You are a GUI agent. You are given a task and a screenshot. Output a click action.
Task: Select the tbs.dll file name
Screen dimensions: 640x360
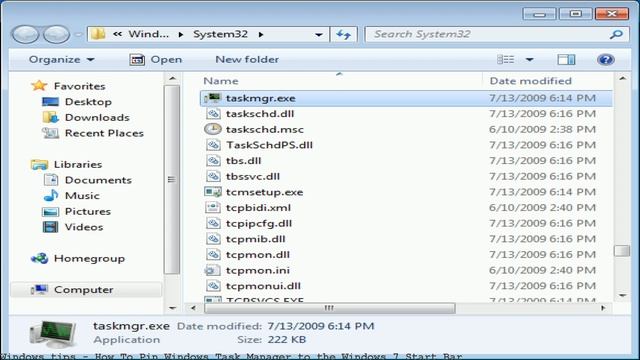coord(243,161)
